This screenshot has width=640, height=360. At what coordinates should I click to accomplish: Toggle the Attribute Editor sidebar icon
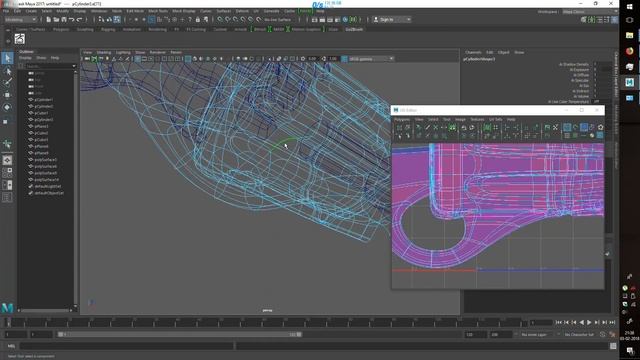click(x=599, y=19)
